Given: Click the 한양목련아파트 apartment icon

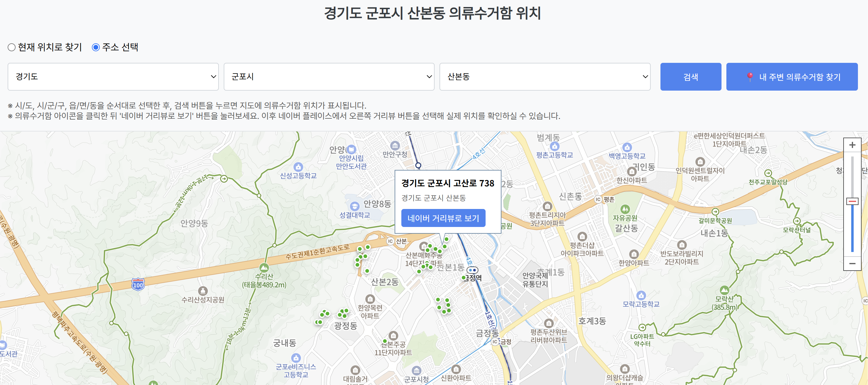Looking at the screenshot, I should pos(370,299).
